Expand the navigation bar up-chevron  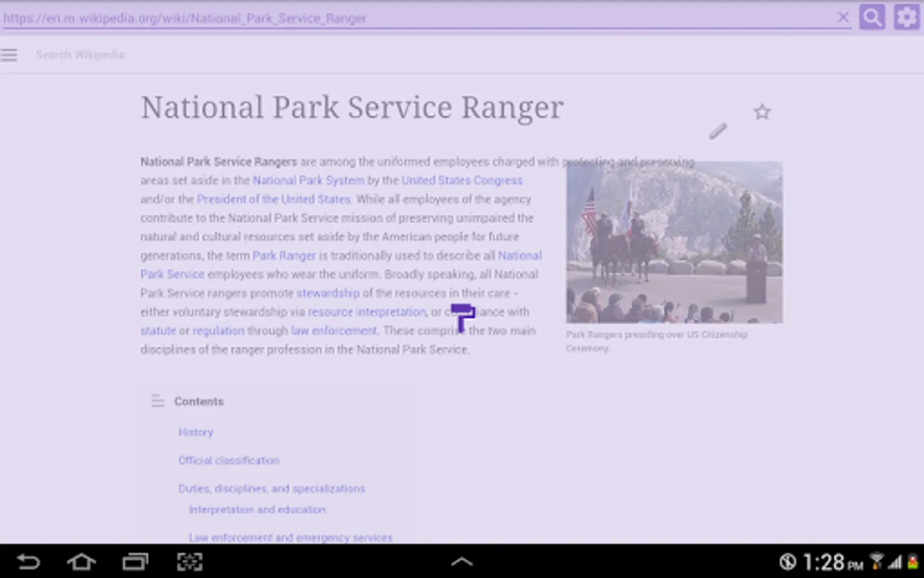tap(462, 562)
